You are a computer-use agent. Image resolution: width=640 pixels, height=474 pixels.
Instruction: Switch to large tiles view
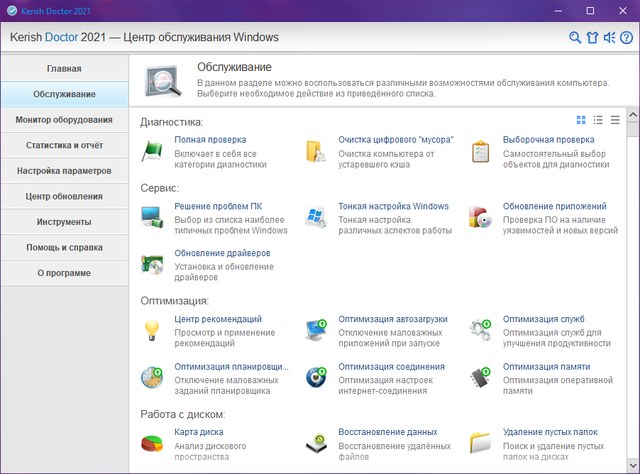pyautogui.click(x=582, y=120)
